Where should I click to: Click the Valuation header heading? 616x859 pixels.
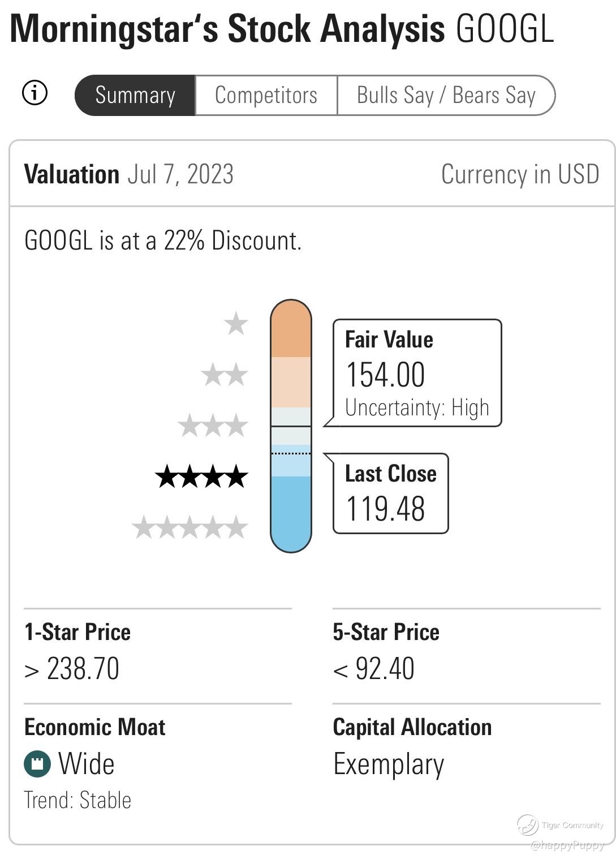pyautogui.click(x=72, y=174)
